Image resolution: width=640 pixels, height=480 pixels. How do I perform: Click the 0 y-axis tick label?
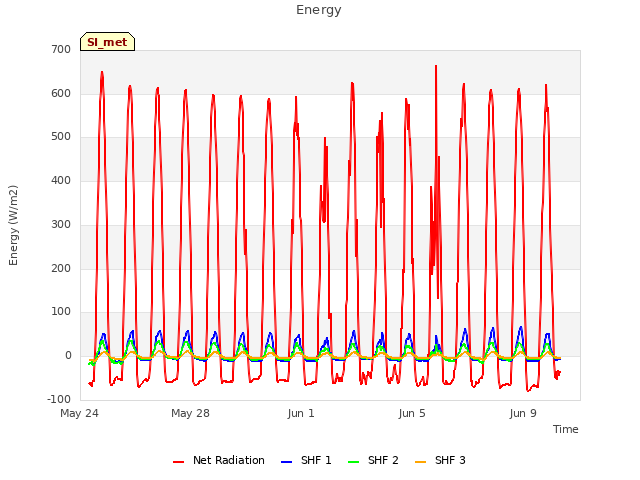pyautogui.click(x=68, y=356)
